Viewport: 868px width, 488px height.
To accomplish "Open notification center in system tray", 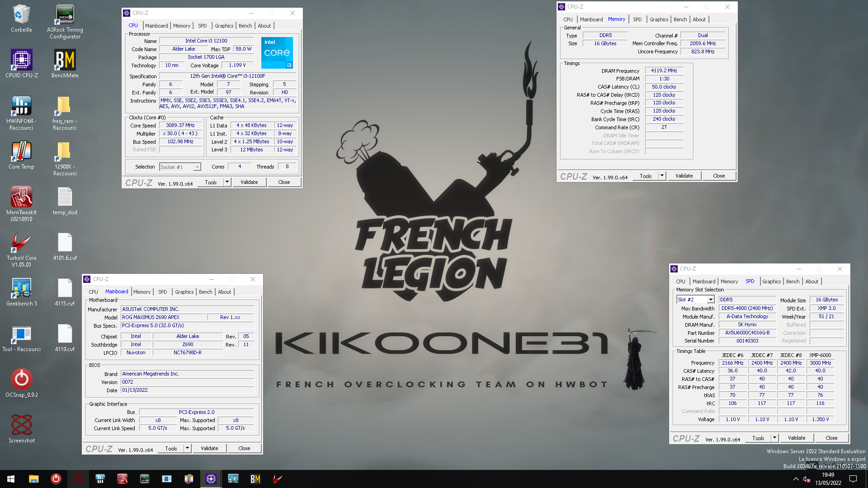I will 853,479.
